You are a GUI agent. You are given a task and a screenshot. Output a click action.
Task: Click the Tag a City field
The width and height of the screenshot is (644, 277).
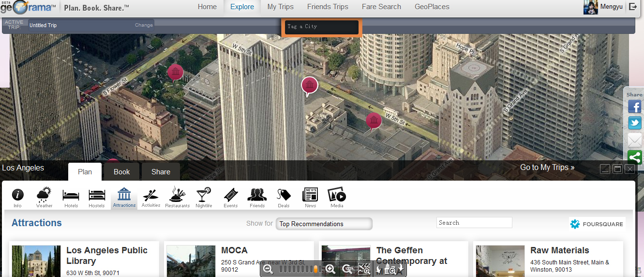click(321, 27)
